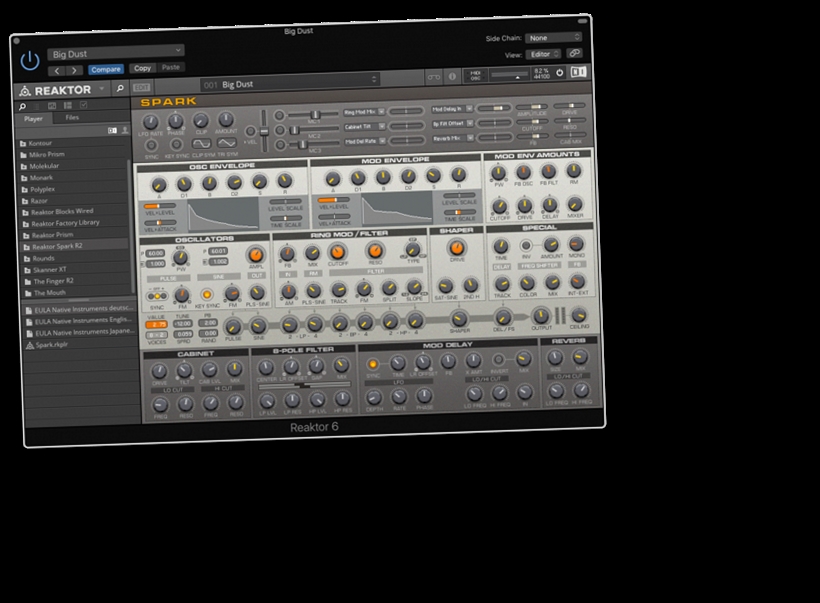Select the Spark.rkplr file
Viewport: 820px width, 603px height.
click(x=78, y=345)
